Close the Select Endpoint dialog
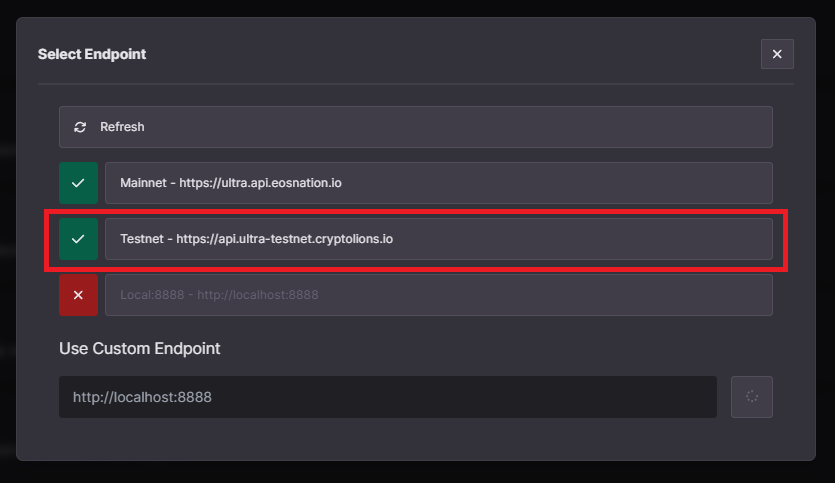This screenshot has height=483, width=835. point(777,54)
